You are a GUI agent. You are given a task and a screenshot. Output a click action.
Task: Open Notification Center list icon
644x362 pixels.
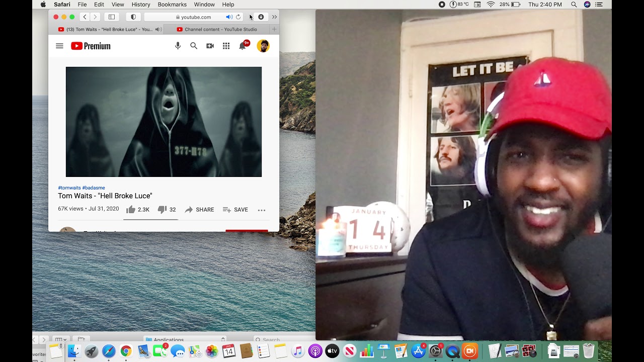[x=599, y=5]
